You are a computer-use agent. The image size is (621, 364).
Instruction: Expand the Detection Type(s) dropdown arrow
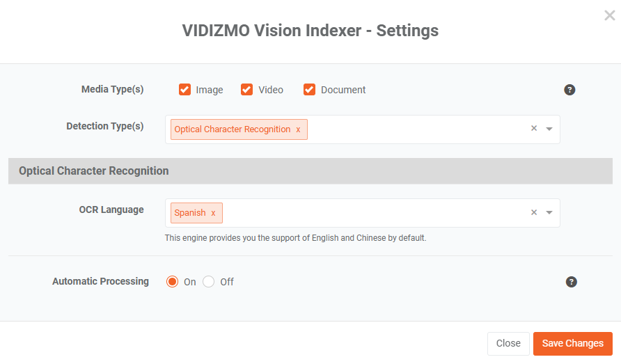549,129
